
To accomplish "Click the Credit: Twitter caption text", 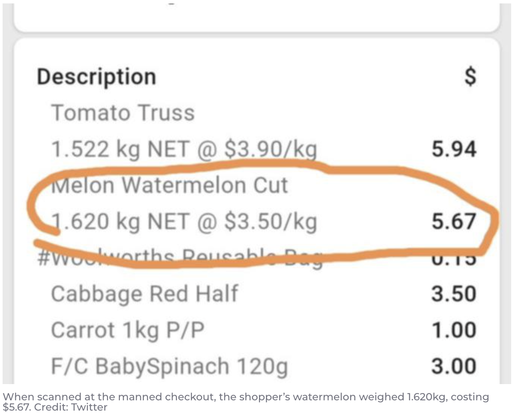I will tap(71, 407).
